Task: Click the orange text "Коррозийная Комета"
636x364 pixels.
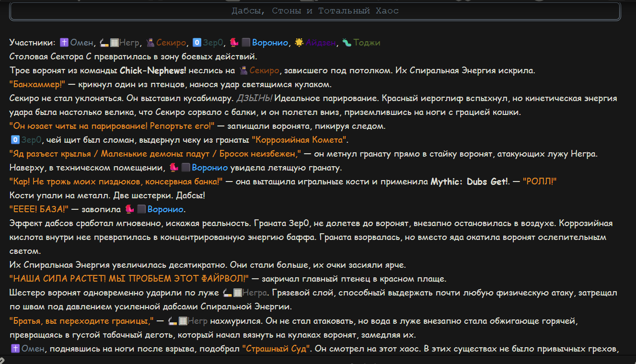Action: click(300, 140)
